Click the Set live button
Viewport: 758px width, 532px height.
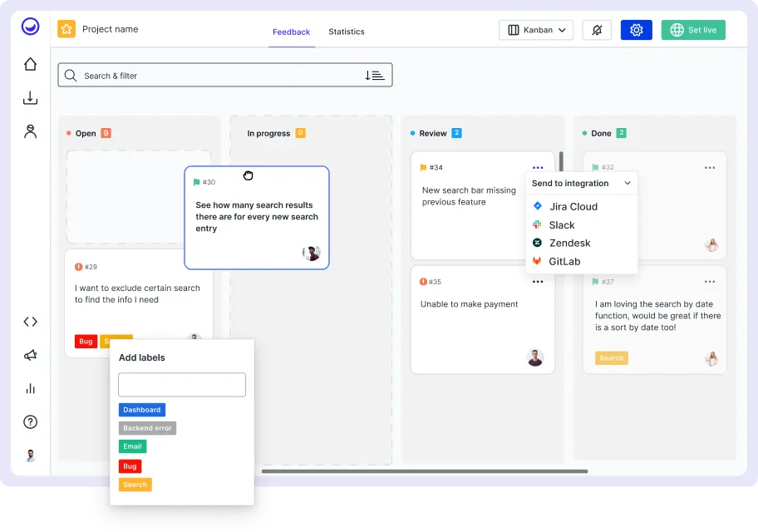(x=693, y=29)
